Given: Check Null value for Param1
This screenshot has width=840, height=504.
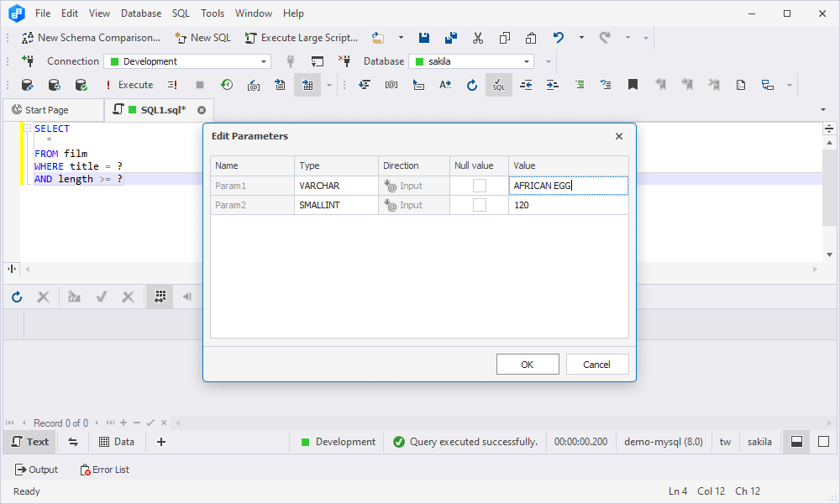Looking at the screenshot, I should (x=480, y=186).
